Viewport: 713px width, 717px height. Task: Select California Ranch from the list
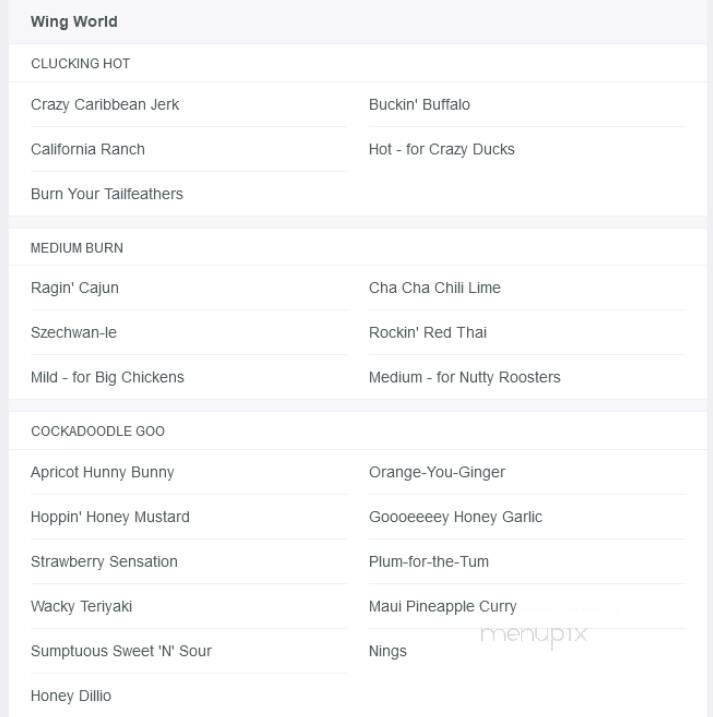tap(88, 150)
